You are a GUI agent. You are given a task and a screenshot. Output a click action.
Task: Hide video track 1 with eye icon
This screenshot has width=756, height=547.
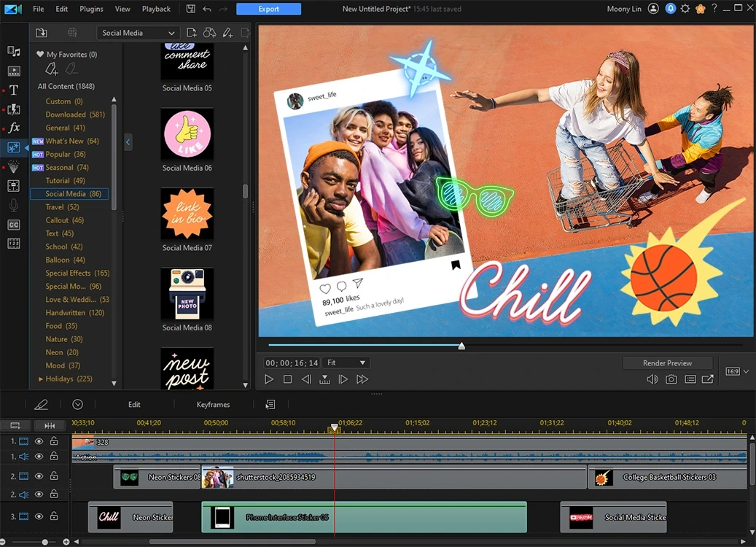click(x=39, y=441)
